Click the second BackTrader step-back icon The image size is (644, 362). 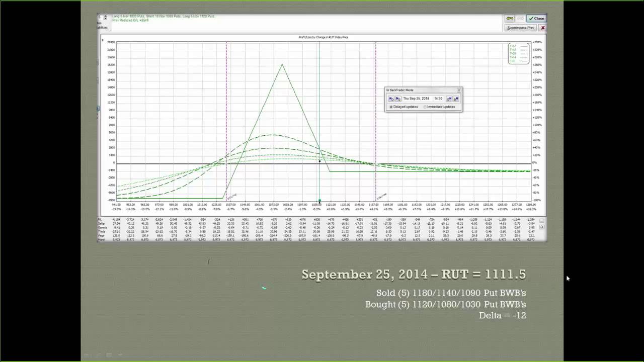pyautogui.click(x=398, y=99)
